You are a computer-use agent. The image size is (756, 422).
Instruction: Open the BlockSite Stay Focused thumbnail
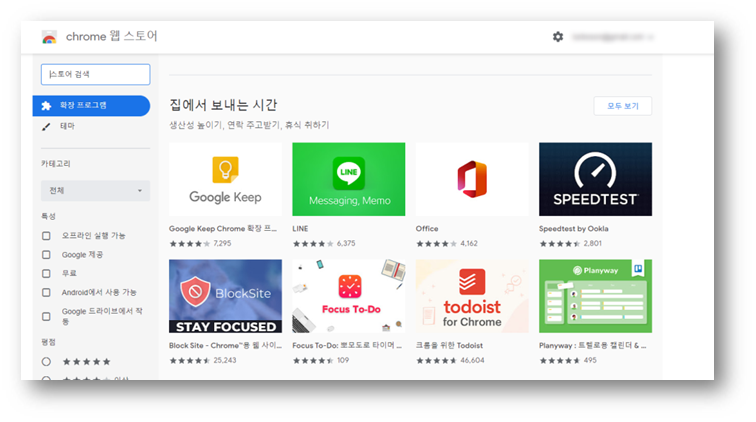pos(225,296)
